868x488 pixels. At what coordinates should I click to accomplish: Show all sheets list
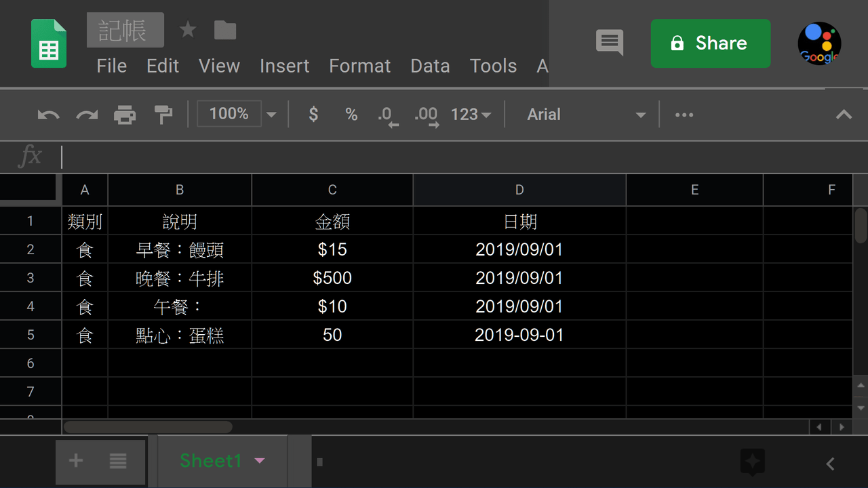pos(118,462)
